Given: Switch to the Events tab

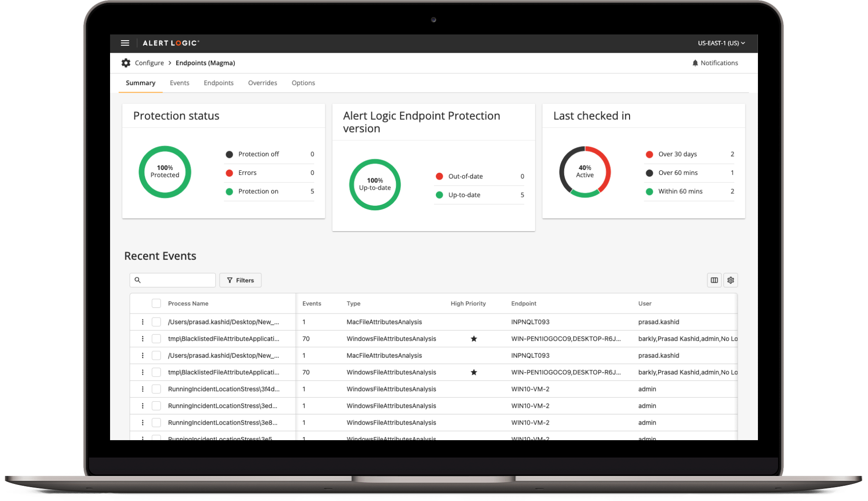Looking at the screenshot, I should (179, 83).
